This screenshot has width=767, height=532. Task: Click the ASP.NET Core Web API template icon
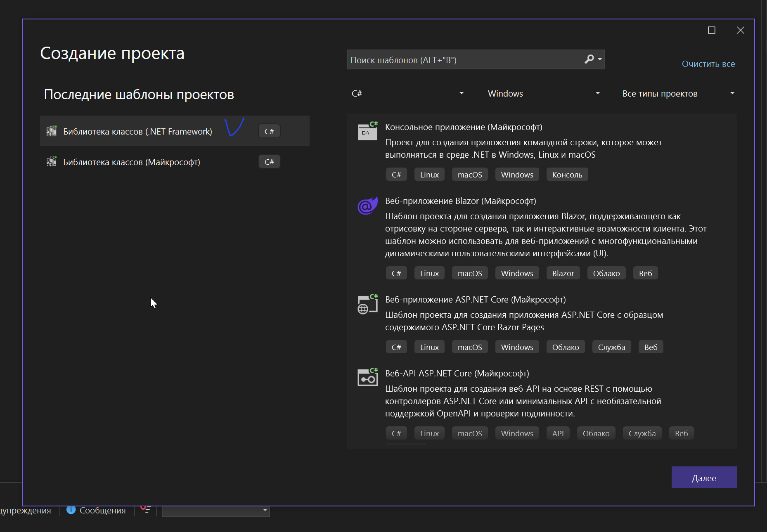[367, 377]
